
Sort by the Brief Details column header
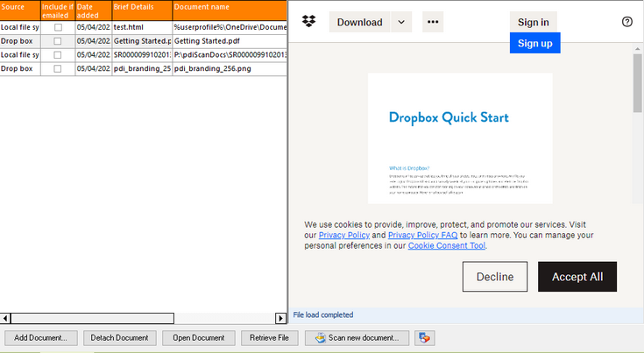tap(142, 11)
